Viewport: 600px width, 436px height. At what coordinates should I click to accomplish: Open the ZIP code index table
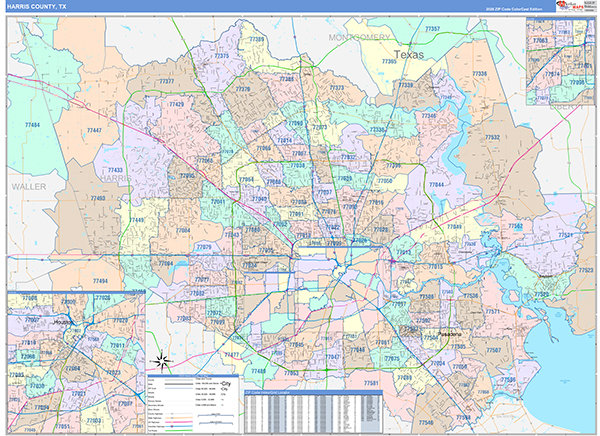coord(313,412)
